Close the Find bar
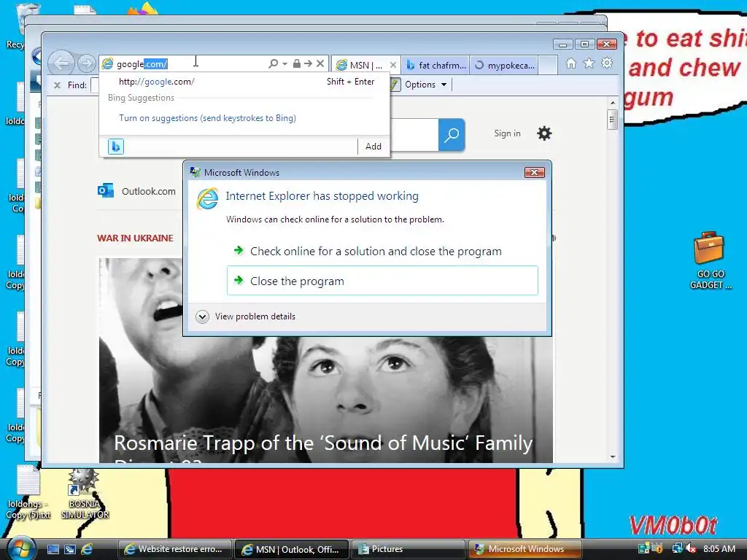This screenshot has width=747, height=560. pos(57,85)
